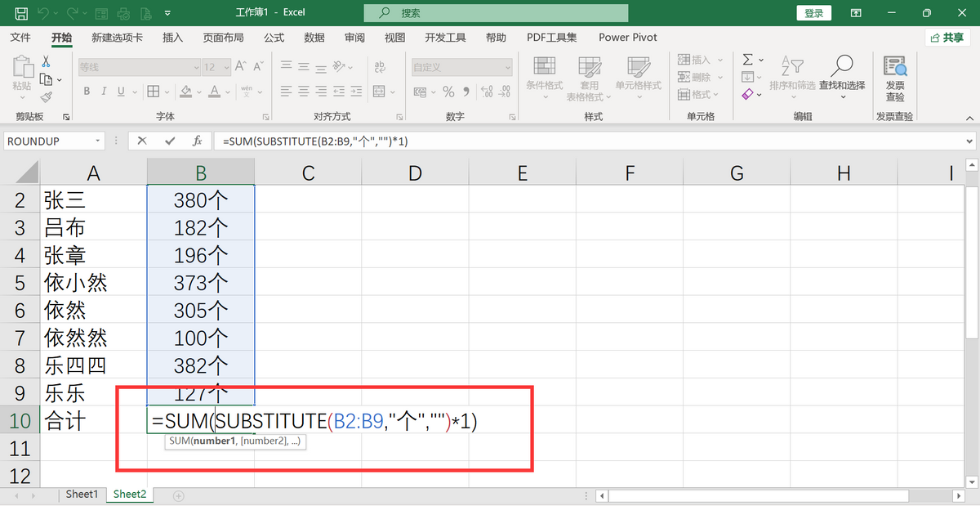Screen dimensions: 980x506
Task: Toggle Underline formatting
Action: pos(122,91)
